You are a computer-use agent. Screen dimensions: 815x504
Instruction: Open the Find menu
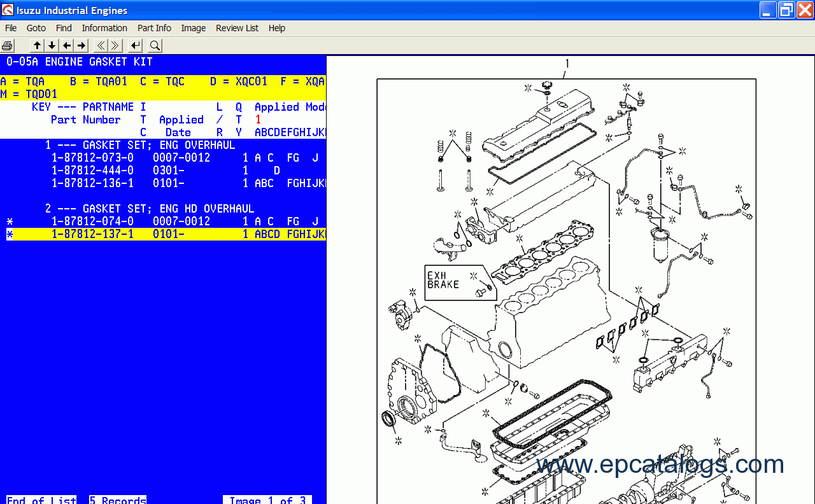64,28
